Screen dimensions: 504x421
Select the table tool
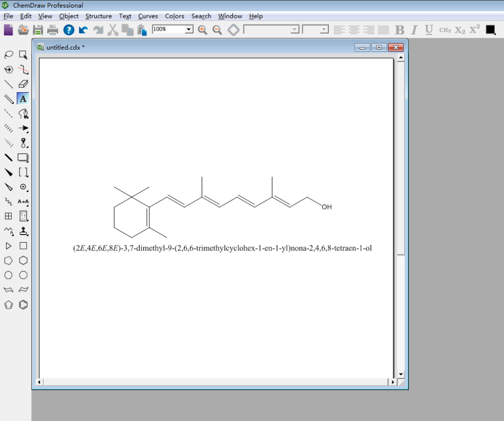tap(8, 216)
